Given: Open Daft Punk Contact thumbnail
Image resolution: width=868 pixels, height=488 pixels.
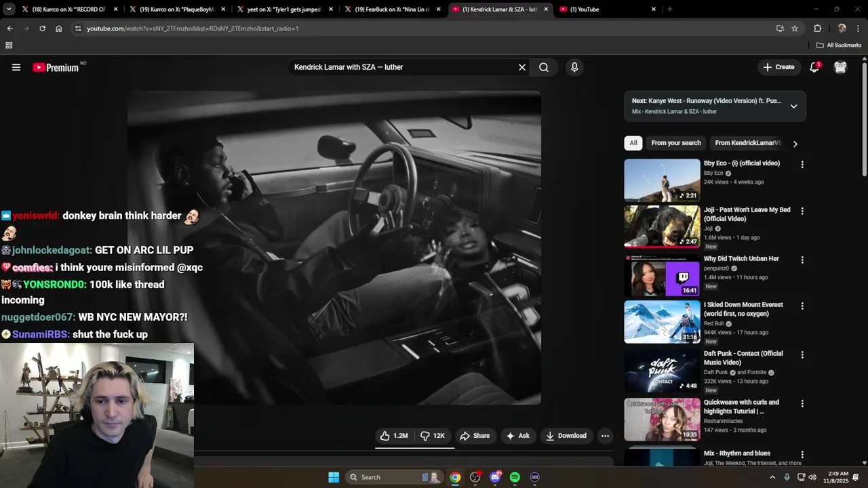Looking at the screenshot, I should (662, 370).
